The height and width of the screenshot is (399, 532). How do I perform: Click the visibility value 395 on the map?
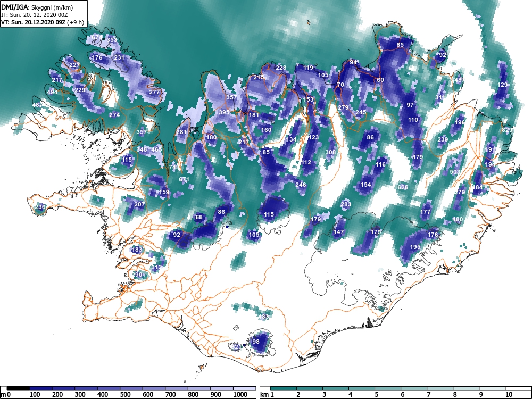point(224,112)
